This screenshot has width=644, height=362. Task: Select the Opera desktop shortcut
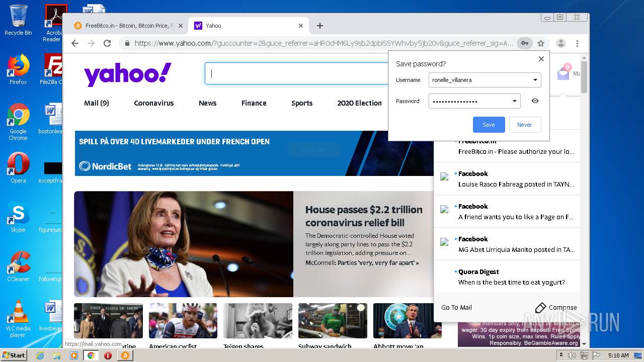(18, 168)
